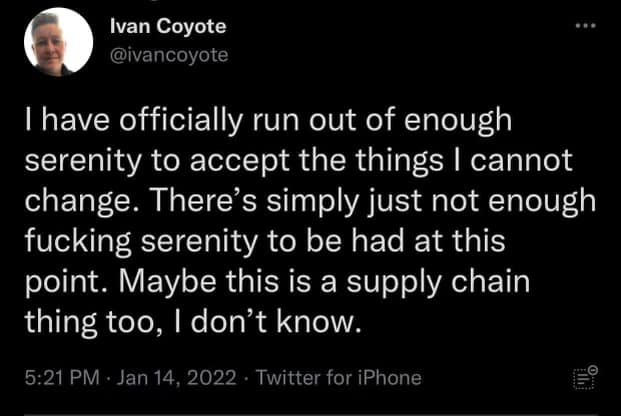621x416 pixels.
Task: Click the word 'There's' in the tweet
Action: click(203, 199)
